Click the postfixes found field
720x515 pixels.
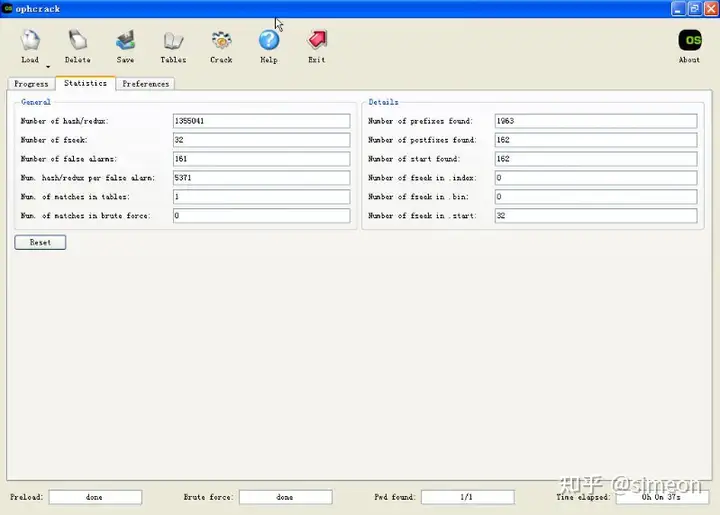[x=596, y=140]
